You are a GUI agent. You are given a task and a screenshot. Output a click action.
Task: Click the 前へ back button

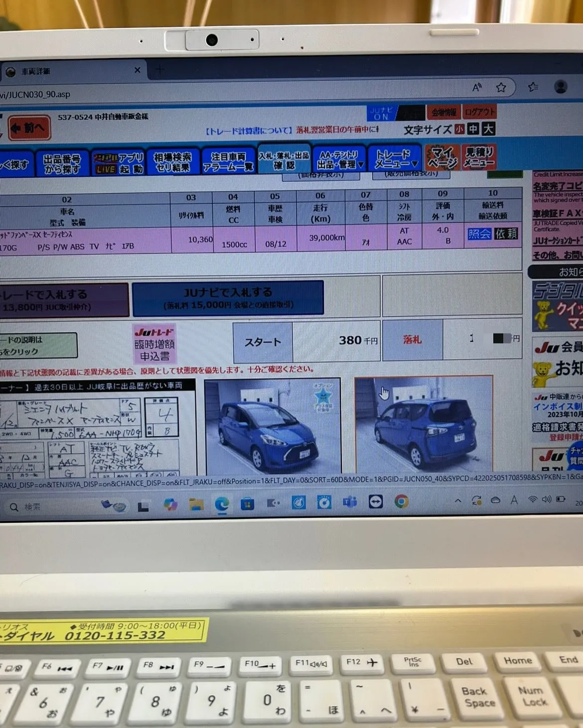pyautogui.click(x=29, y=128)
